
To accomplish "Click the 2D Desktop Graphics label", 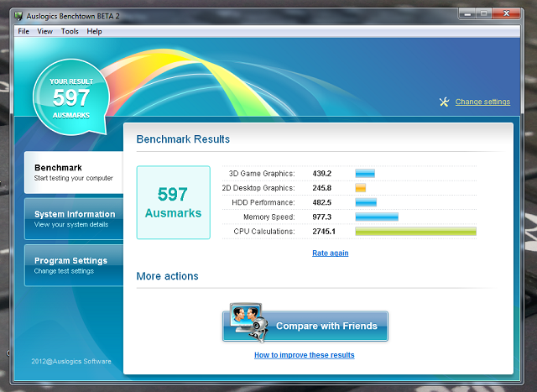I will (x=258, y=188).
